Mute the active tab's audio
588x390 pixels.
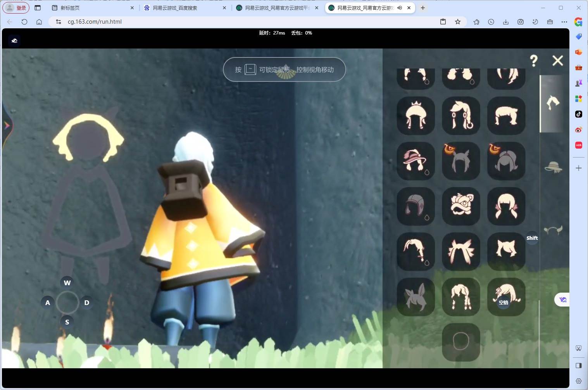tap(400, 8)
